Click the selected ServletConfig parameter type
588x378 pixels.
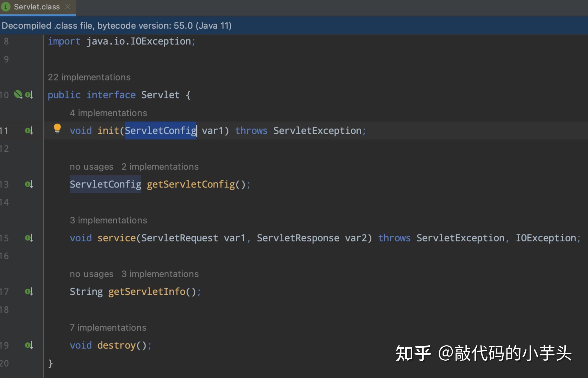coord(161,131)
